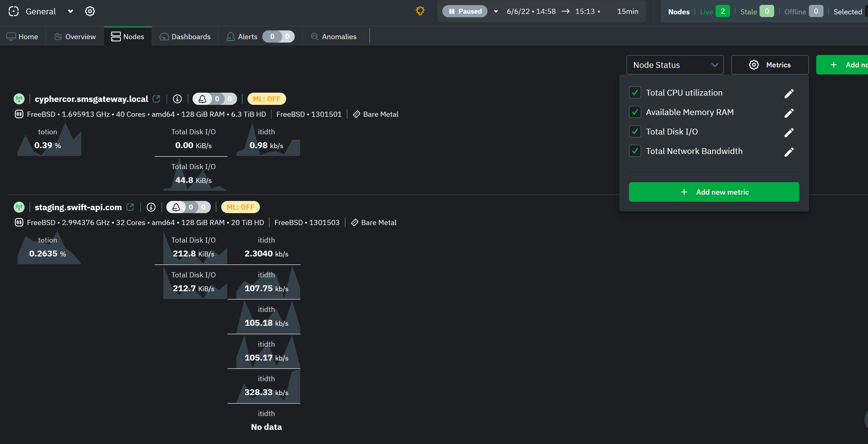The image size is (868, 444).
Task: Open the Anomalies tab
Action: (x=333, y=36)
